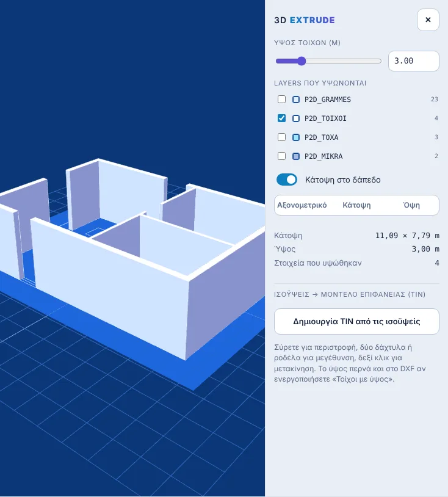Switch to the Κάτοψη view tab
This screenshot has height=497, width=448.
(356, 205)
